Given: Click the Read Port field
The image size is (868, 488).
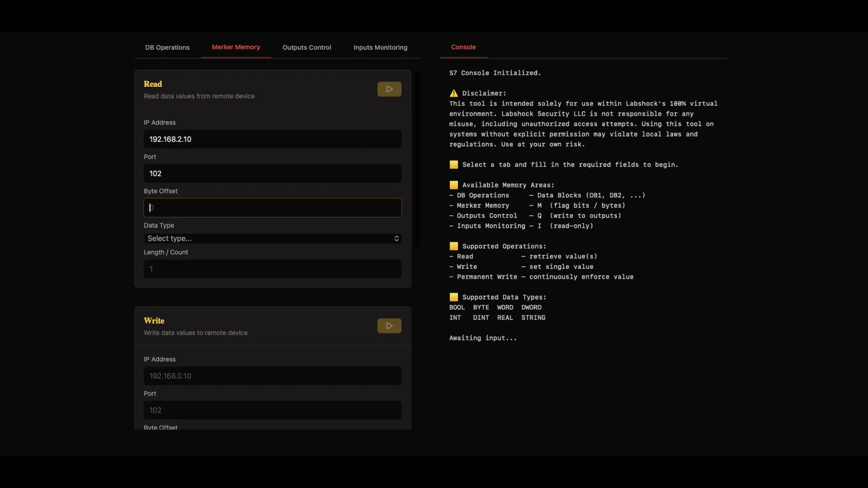Looking at the screenshot, I should coord(273,174).
